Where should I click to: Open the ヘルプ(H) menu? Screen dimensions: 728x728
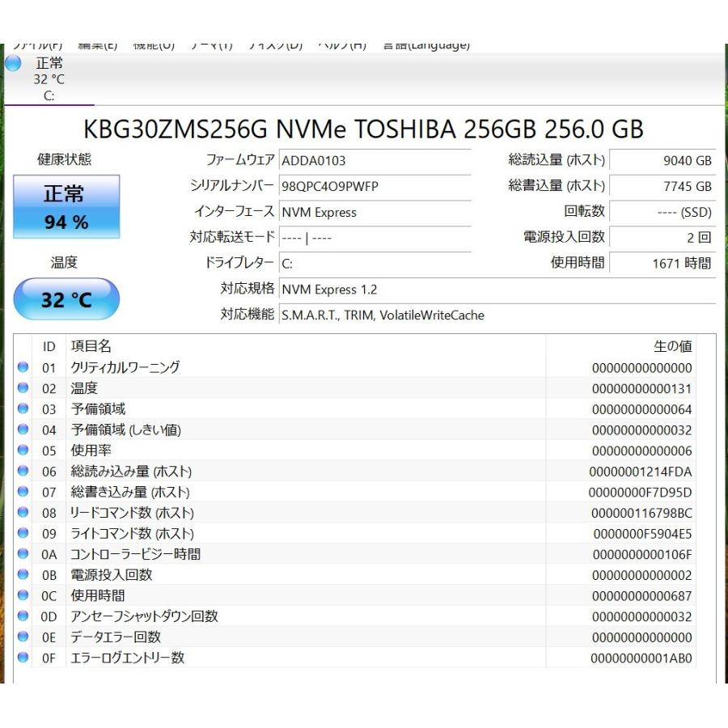343,45
